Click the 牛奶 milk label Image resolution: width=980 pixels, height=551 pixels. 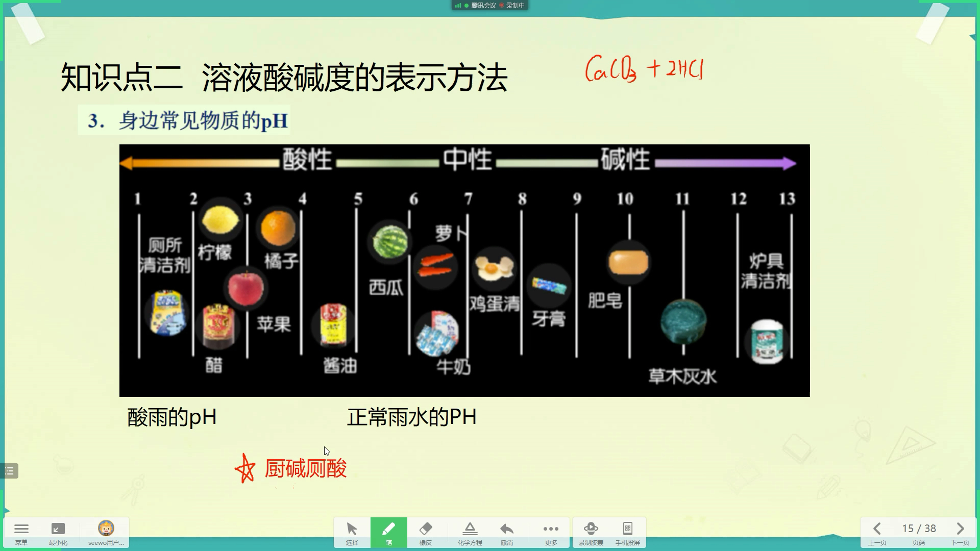(454, 367)
